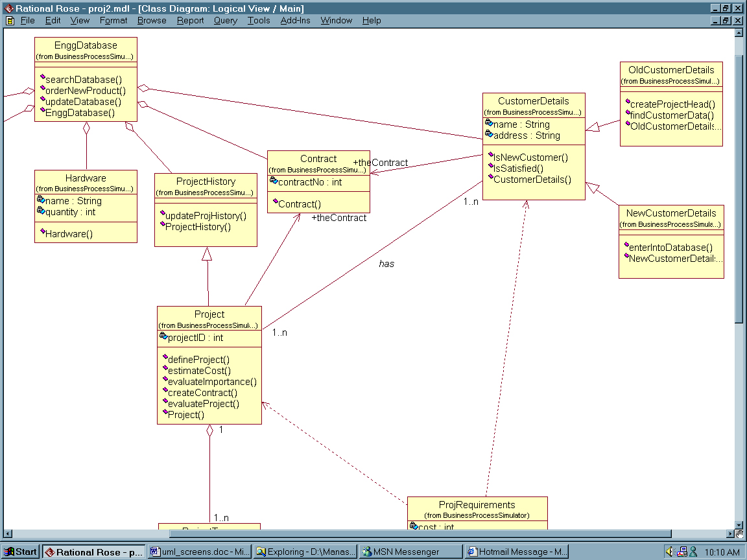
Task: Click the operation icon beside IsSatisfied()
Action: [x=491, y=166]
